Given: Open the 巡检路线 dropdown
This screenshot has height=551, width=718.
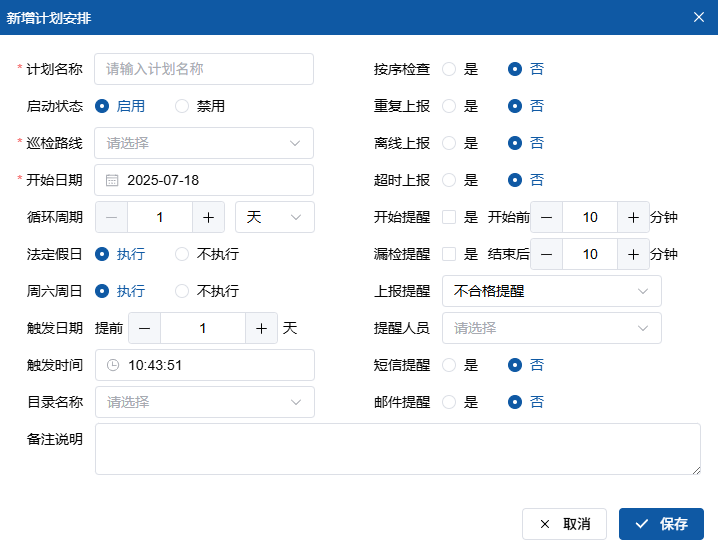Looking at the screenshot, I should click(204, 143).
